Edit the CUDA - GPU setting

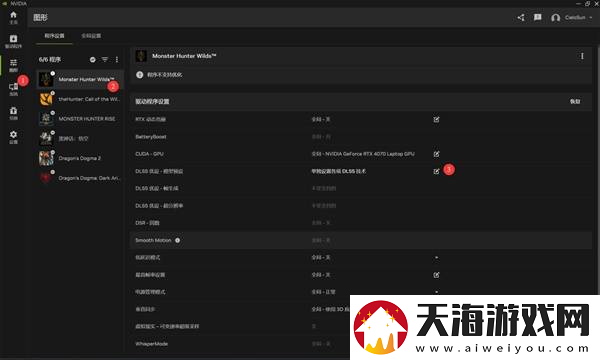[436, 154]
